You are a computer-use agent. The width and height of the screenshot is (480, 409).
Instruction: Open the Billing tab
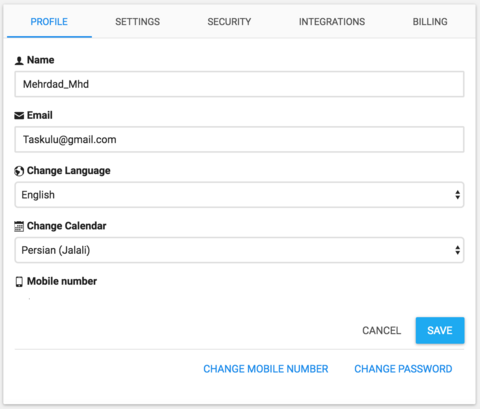430,22
